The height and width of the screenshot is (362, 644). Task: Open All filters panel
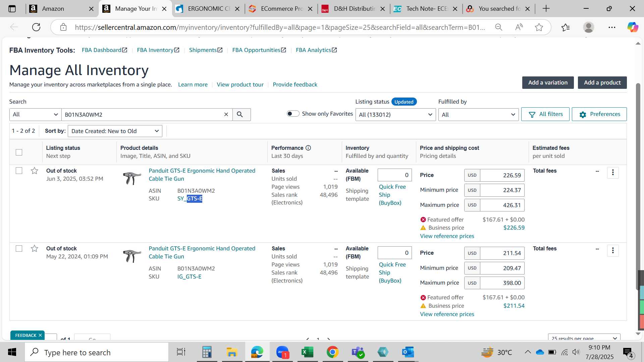pos(545,114)
